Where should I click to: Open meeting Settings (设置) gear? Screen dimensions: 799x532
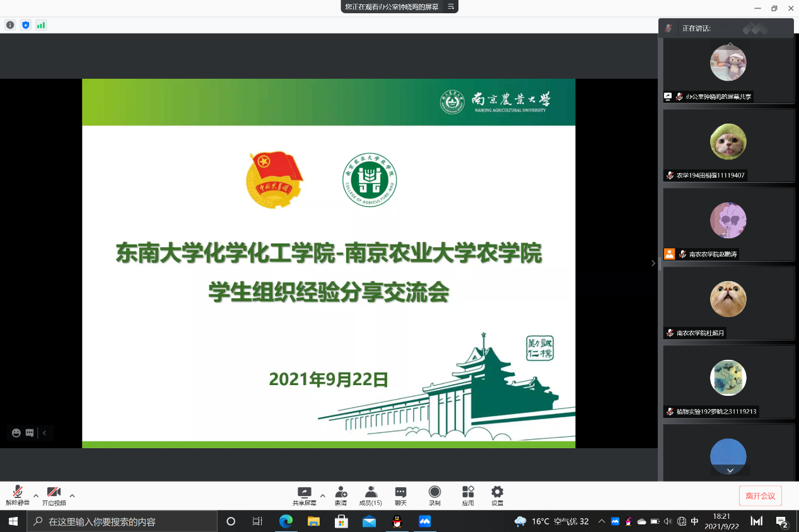[x=497, y=492]
